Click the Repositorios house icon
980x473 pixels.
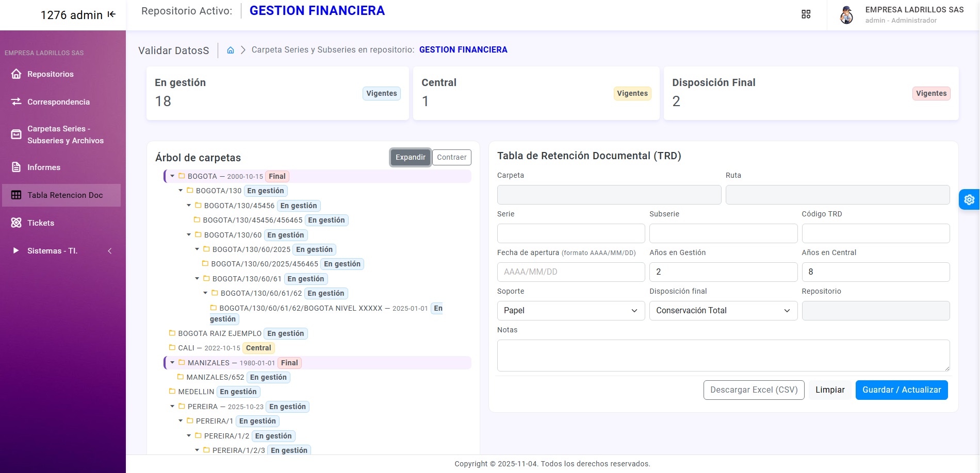pyautogui.click(x=17, y=74)
